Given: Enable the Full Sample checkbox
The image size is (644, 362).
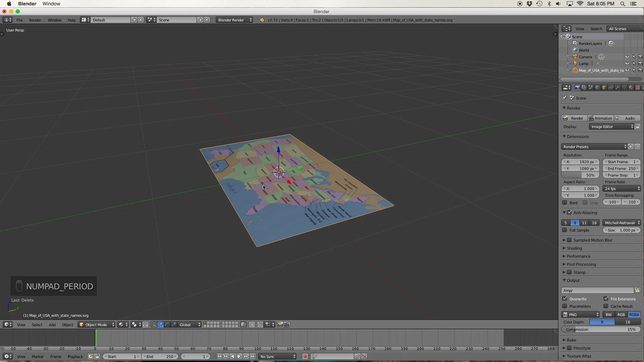Looking at the screenshot, I should (565, 230).
